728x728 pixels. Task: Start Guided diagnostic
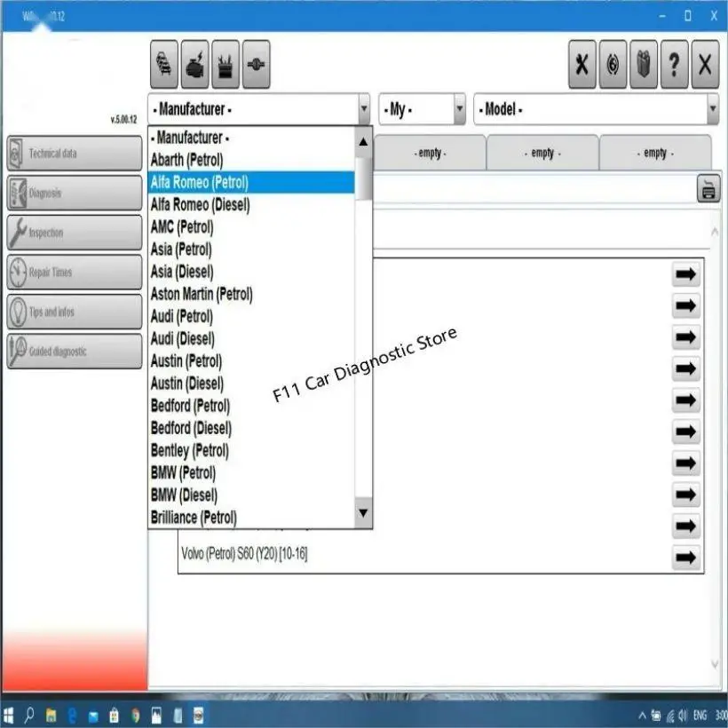pyautogui.click(x=75, y=351)
